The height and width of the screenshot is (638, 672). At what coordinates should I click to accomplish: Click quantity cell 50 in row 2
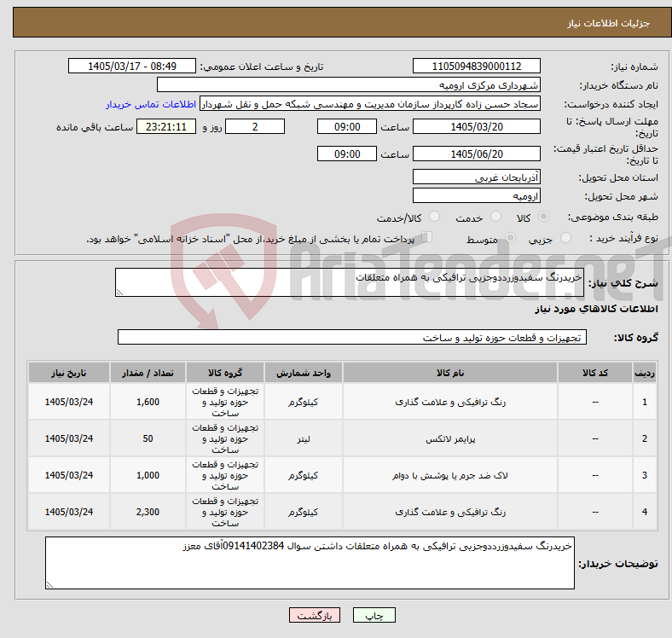pyautogui.click(x=148, y=438)
